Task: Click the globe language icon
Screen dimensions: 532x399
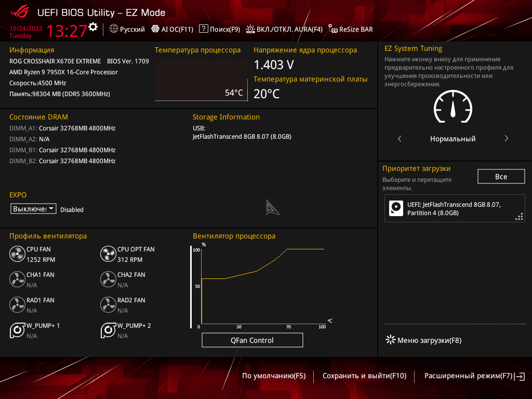Action: 114,29
